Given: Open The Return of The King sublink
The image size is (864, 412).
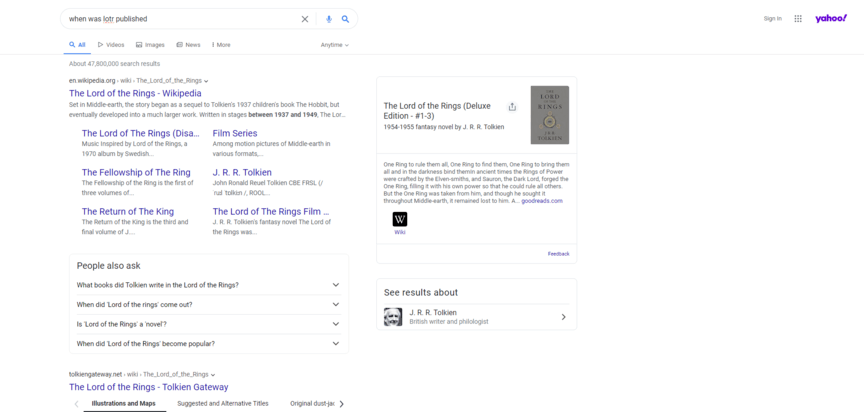Looking at the screenshot, I should [128, 212].
